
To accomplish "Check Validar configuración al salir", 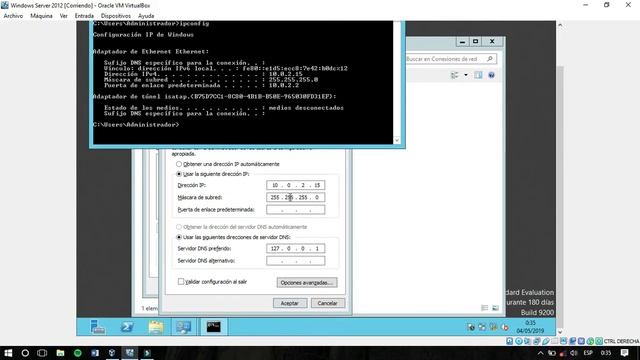I will point(181,282).
